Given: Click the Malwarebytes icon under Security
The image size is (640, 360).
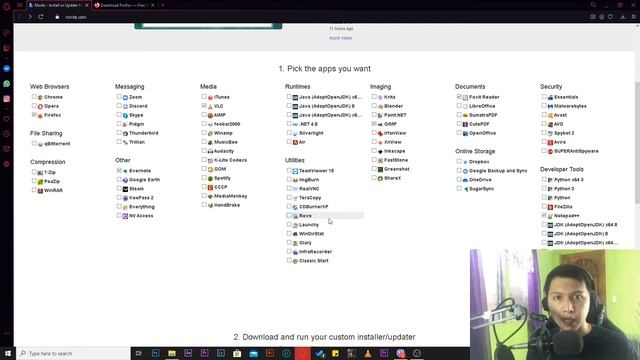Looking at the screenshot, I should [550, 107].
